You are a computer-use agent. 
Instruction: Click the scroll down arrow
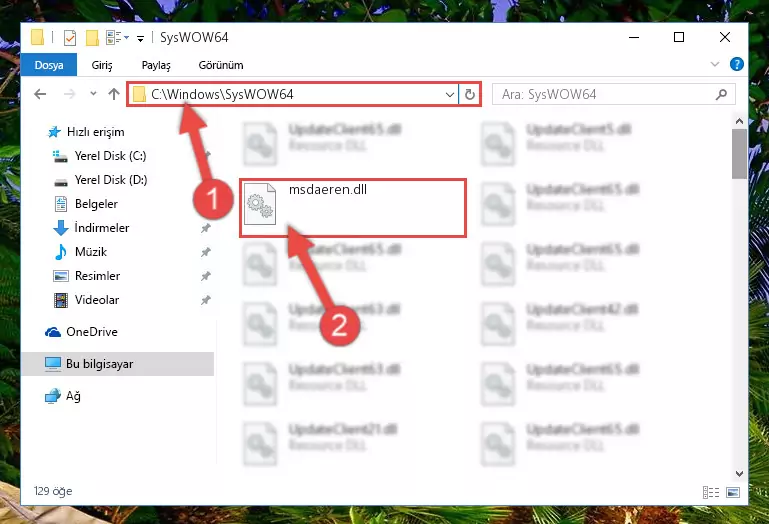click(739, 473)
